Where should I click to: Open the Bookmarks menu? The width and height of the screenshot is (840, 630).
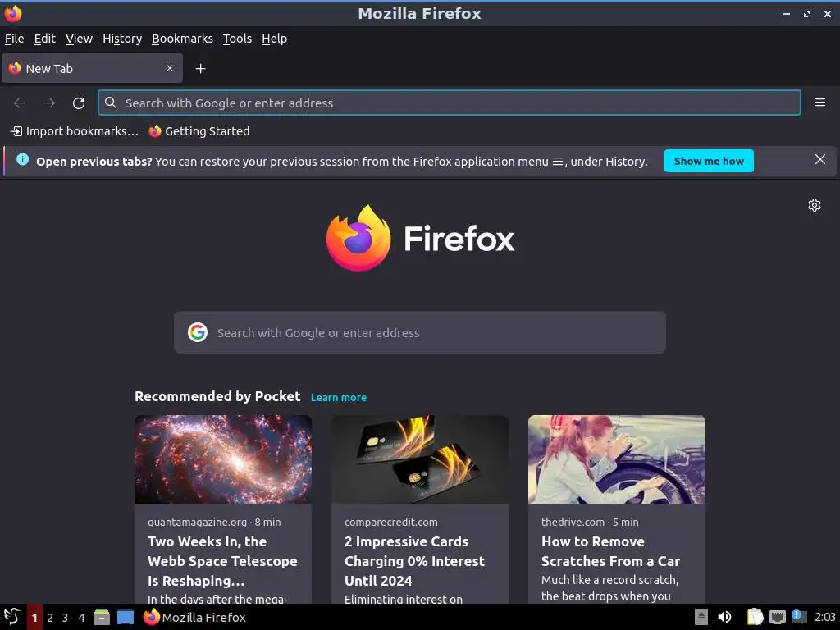(x=182, y=39)
